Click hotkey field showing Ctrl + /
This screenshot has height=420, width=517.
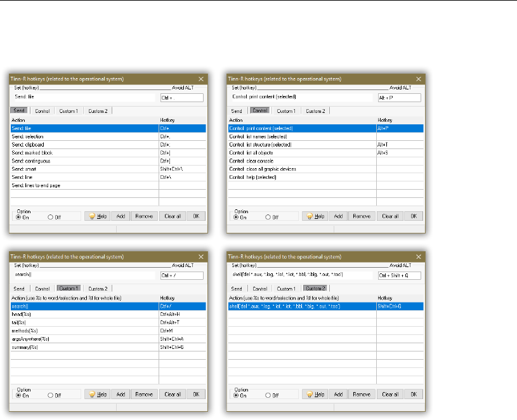point(182,275)
